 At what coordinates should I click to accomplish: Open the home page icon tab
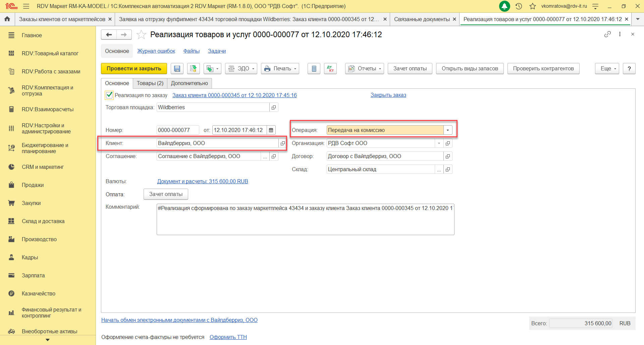pos(7,19)
